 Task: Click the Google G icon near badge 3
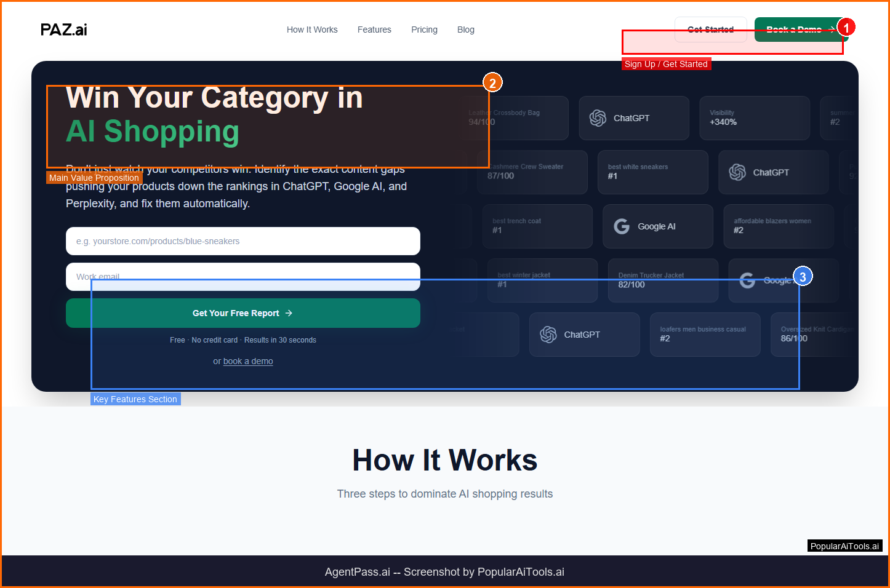[x=747, y=280]
